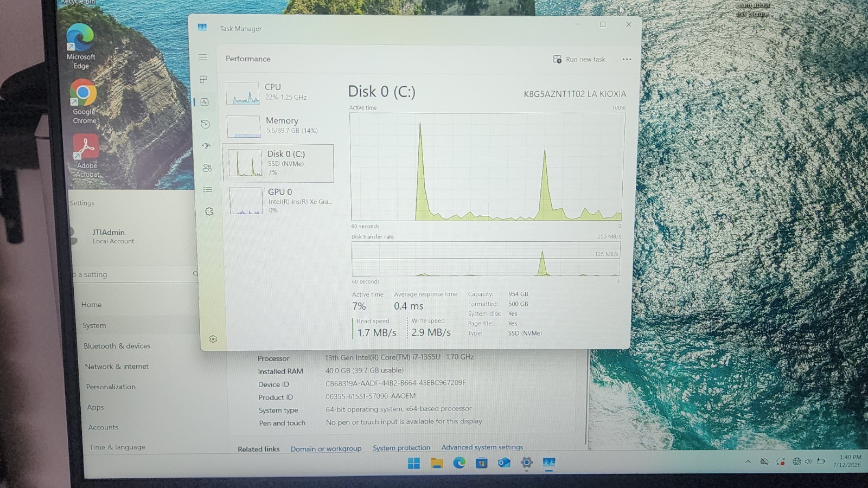
Task: Open Network & internet in Settings
Action: click(x=117, y=367)
